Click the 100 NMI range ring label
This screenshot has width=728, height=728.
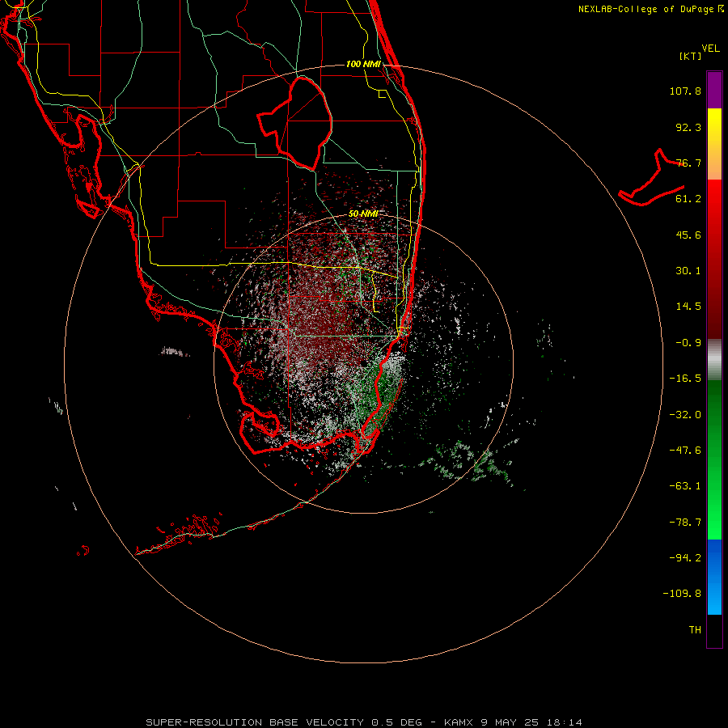[x=363, y=64]
